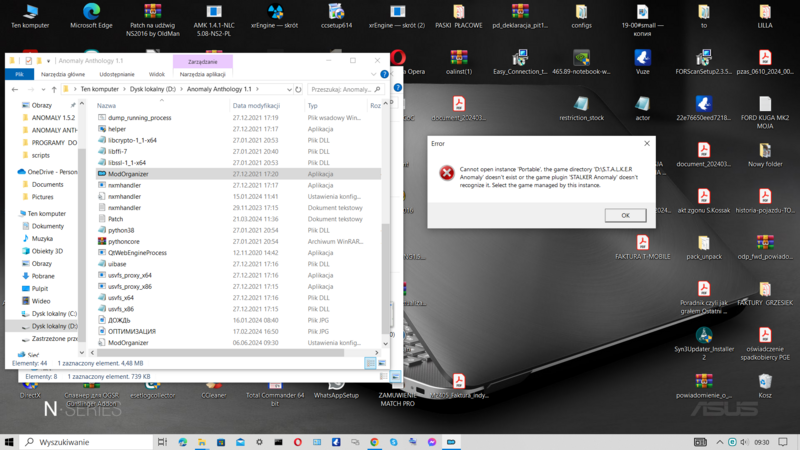This screenshot has width=800, height=450.
Task: Click the Przeszukaj search field in Explorer
Action: [x=342, y=89]
